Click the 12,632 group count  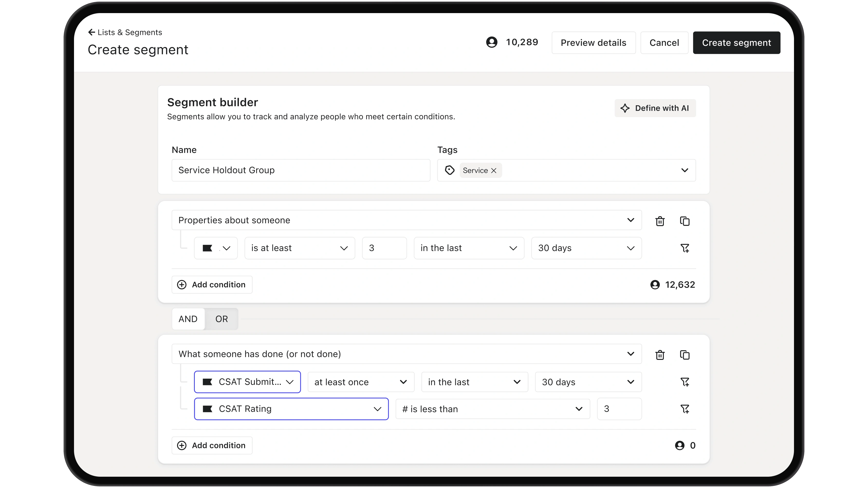(680, 285)
